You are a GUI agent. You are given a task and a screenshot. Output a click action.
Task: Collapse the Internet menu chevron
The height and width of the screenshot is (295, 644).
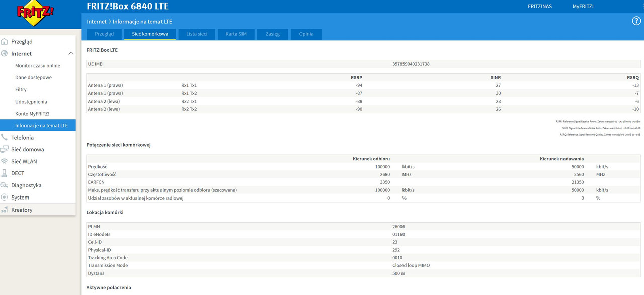click(70, 53)
